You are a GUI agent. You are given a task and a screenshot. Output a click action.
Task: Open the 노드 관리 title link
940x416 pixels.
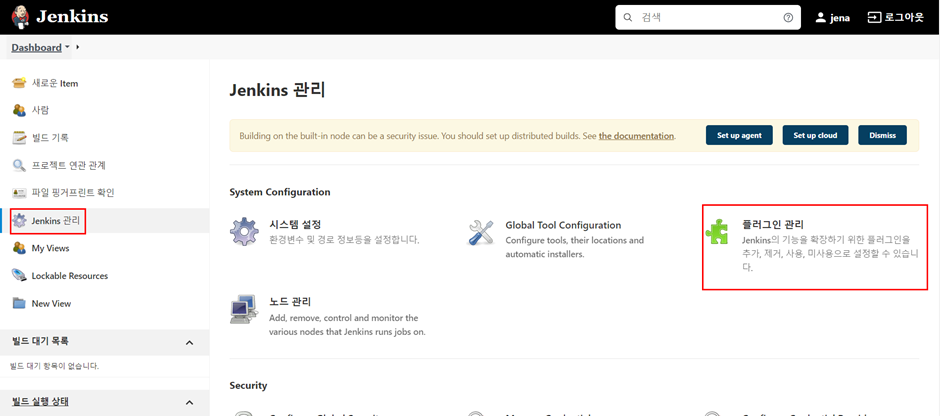click(x=290, y=302)
